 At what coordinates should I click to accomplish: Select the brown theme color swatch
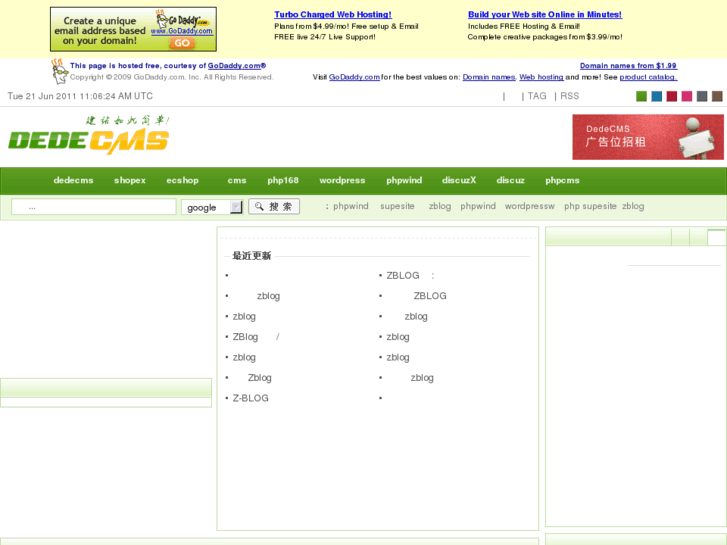pyautogui.click(x=717, y=96)
